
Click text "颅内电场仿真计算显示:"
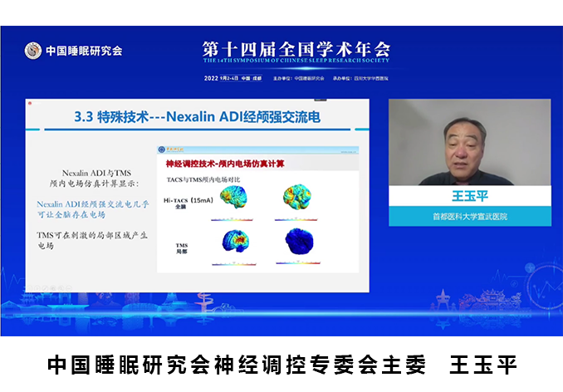click(95, 184)
